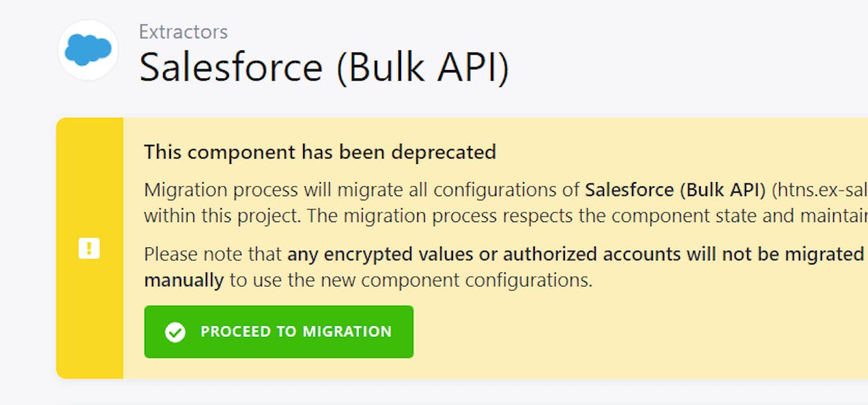
Task: Click the checkmark circle icon on green button
Action: (175, 332)
